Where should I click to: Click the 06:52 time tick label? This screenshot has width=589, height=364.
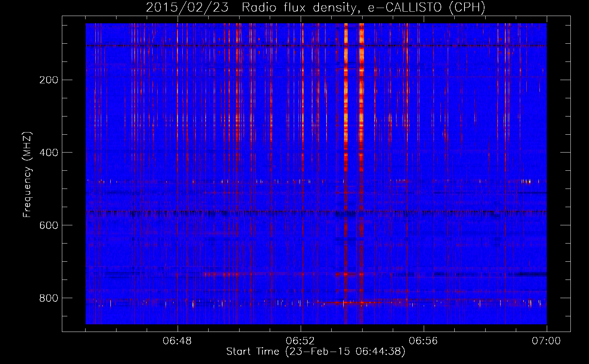tap(300, 341)
